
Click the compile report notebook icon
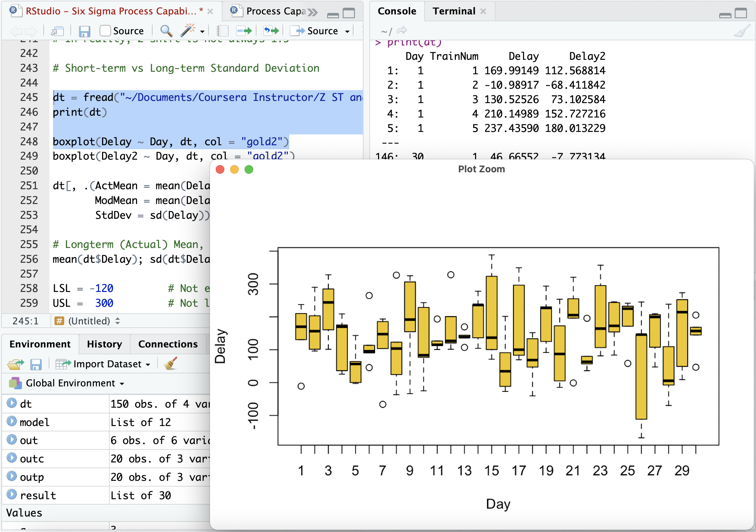(x=223, y=31)
